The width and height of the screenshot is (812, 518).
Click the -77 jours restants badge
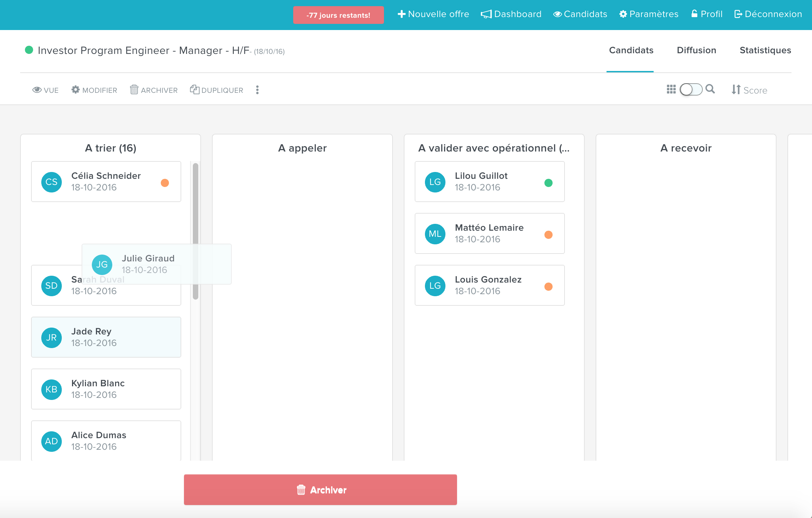[338, 15]
